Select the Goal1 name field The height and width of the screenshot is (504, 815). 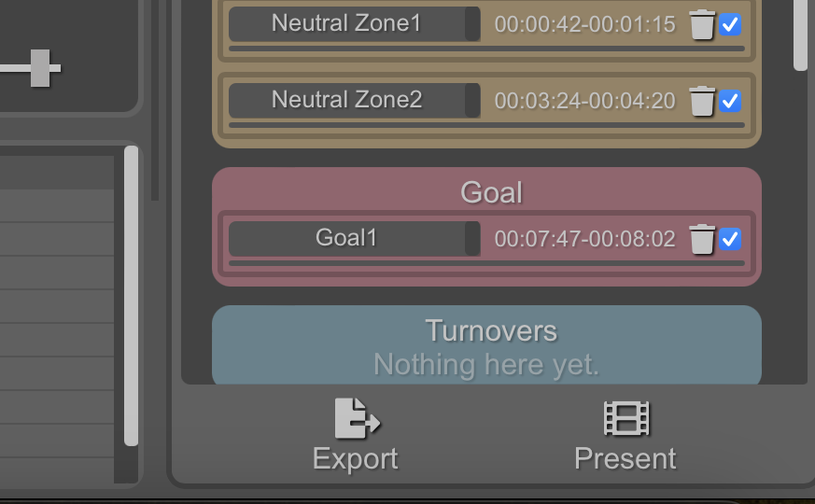pyautogui.click(x=355, y=239)
